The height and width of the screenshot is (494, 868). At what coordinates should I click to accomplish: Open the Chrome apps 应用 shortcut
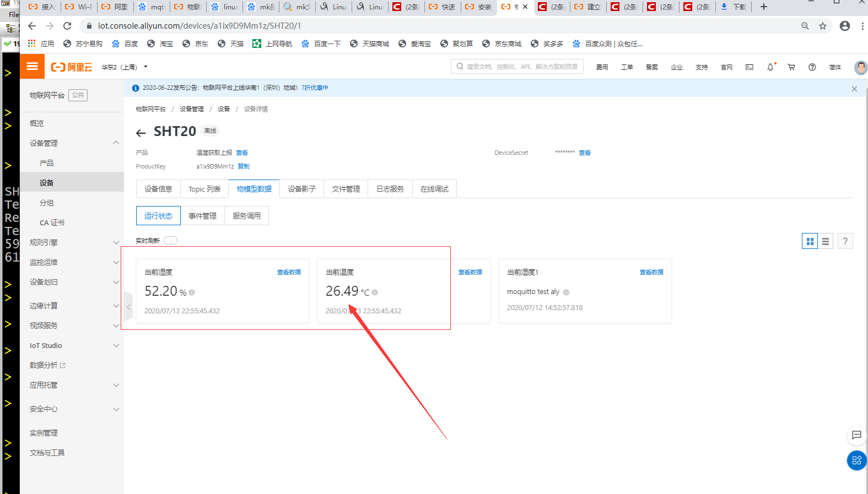click(41, 44)
